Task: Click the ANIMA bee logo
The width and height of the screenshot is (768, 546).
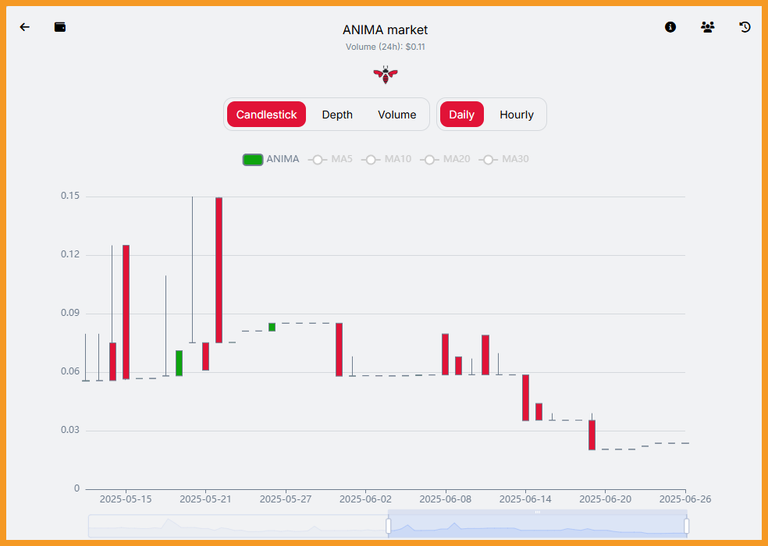Action: coord(385,75)
